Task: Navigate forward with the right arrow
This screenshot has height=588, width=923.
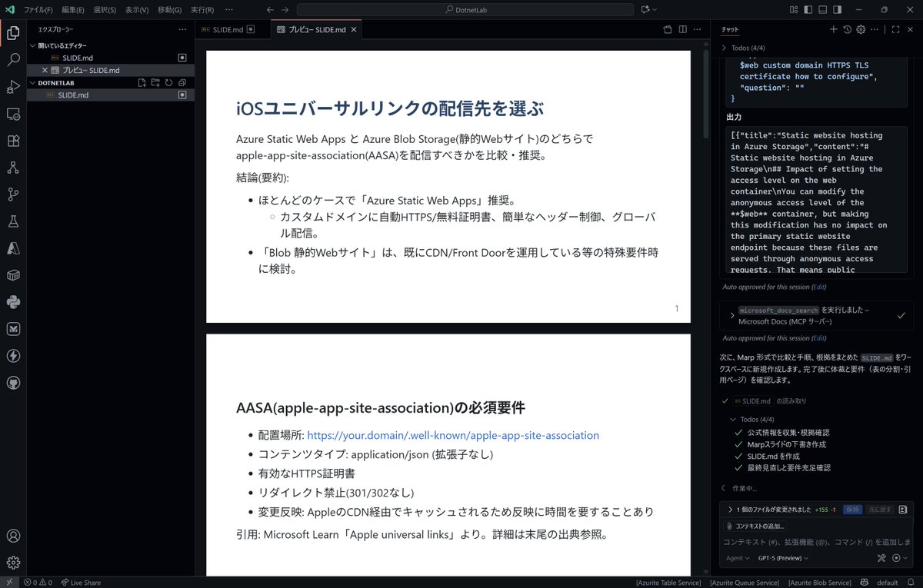Action: [285, 10]
